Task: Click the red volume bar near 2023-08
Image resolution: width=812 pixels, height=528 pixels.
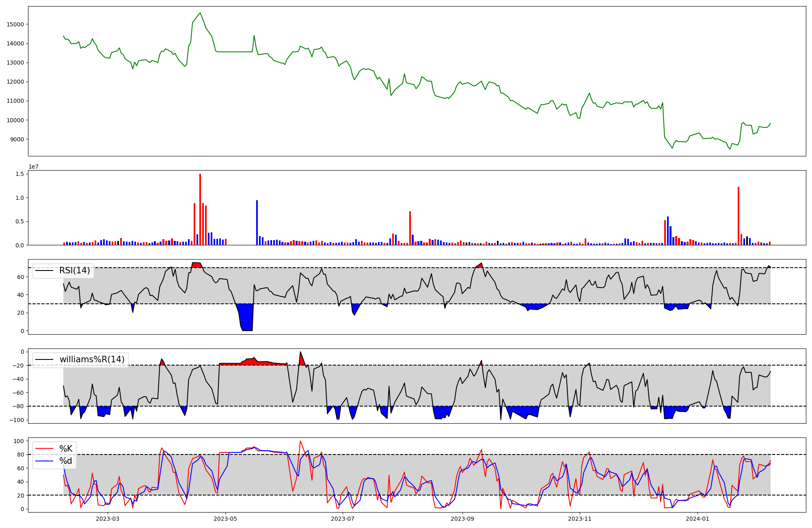Action: 410,228
